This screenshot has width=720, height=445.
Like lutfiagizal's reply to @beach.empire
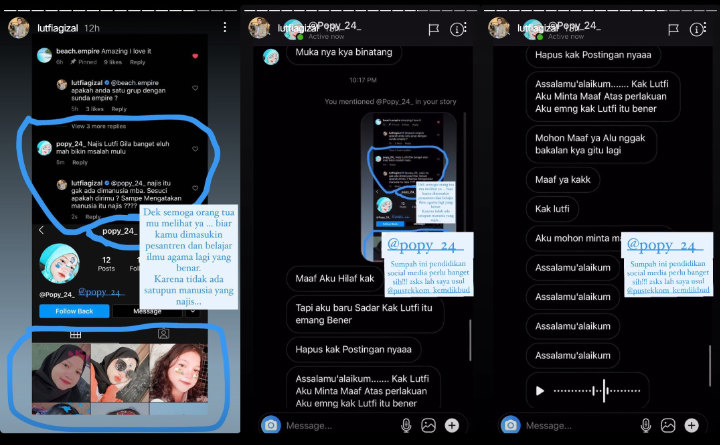tap(195, 88)
